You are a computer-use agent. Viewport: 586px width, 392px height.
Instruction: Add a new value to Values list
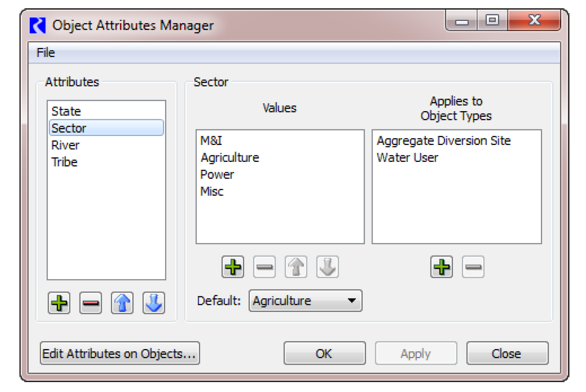233,267
